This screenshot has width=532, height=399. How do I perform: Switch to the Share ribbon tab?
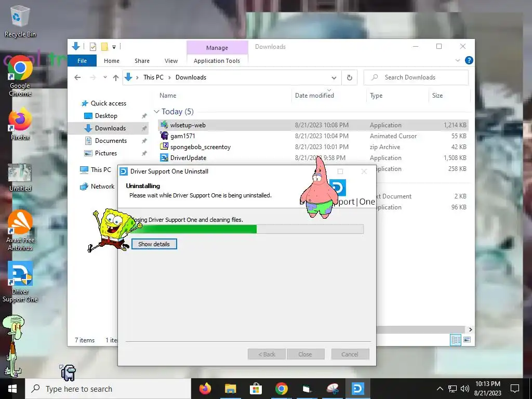click(x=142, y=61)
